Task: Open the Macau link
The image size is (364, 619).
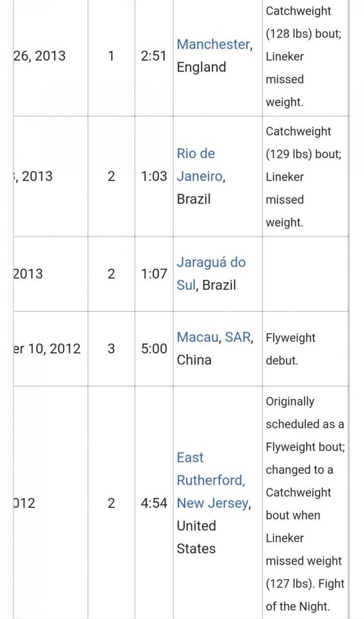Action: pos(197,337)
